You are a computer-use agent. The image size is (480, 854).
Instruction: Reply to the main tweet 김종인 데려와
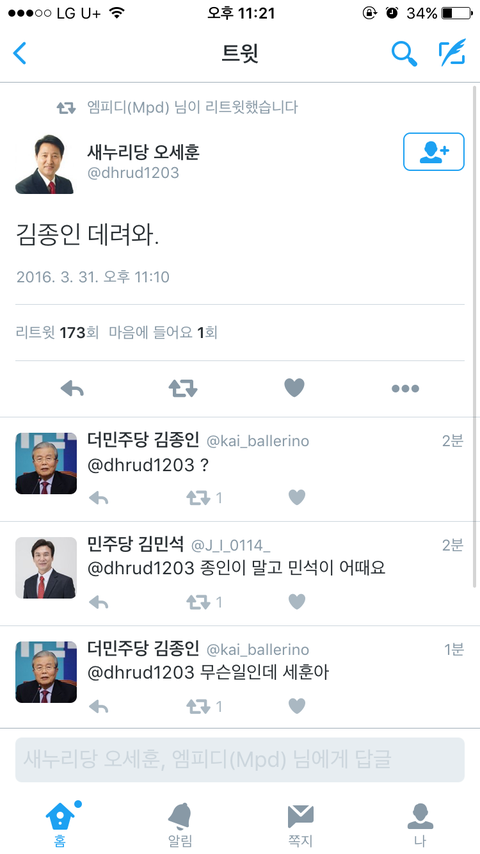72,388
